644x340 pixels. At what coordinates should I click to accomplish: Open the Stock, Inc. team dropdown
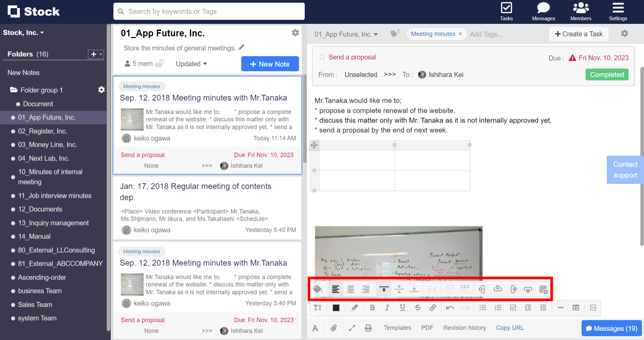click(x=23, y=33)
